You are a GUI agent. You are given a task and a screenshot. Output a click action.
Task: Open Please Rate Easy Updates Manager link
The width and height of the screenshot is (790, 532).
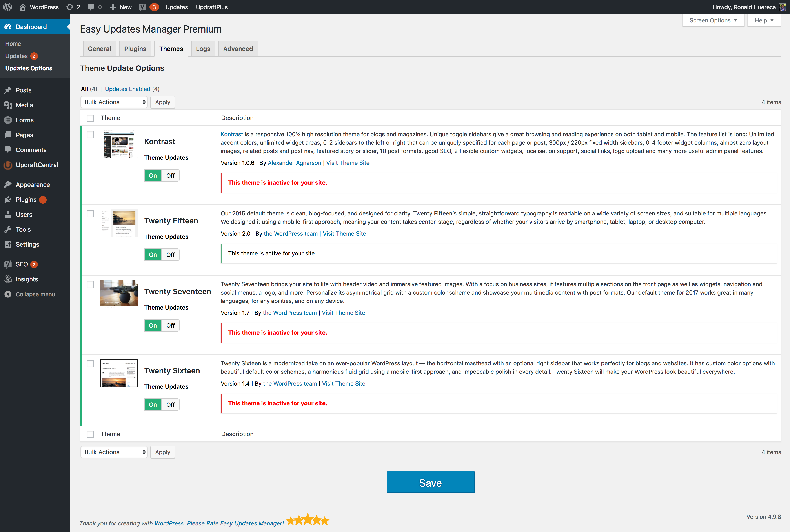pyautogui.click(x=236, y=523)
